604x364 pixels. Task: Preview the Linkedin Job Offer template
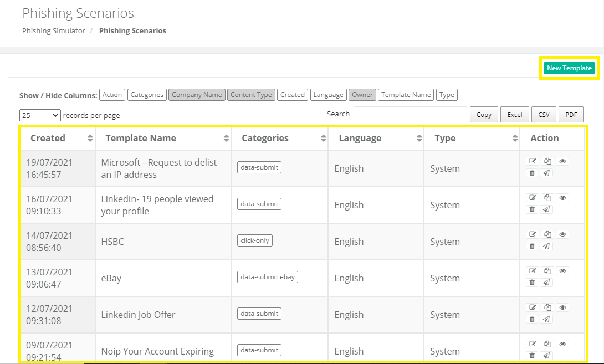pyautogui.click(x=562, y=307)
